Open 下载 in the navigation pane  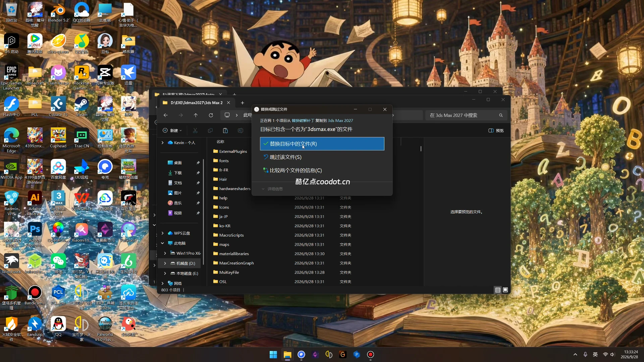(178, 173)
